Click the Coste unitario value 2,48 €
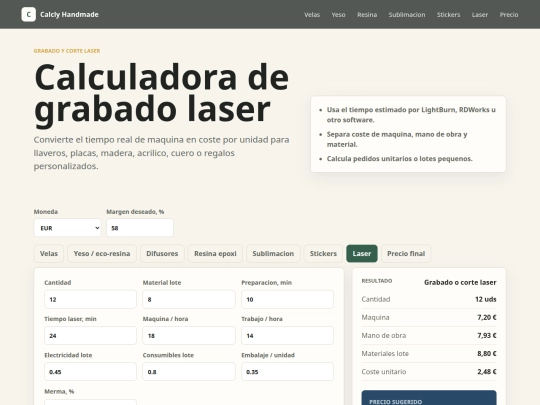This screenshot has height=405, width=540. coord(487,372)
